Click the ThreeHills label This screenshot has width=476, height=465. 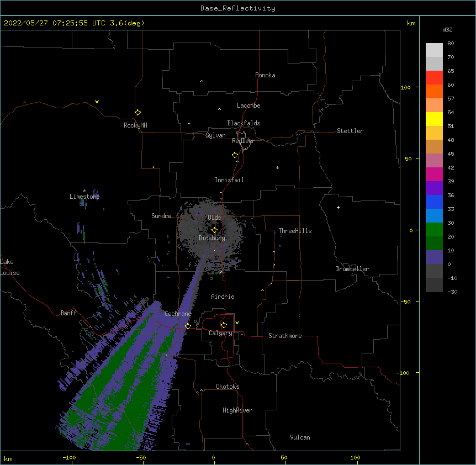(x=295, y=231)
